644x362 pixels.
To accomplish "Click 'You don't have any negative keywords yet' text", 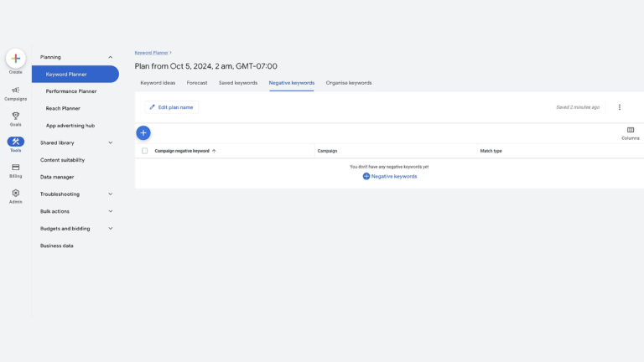I will coord(389,167).
